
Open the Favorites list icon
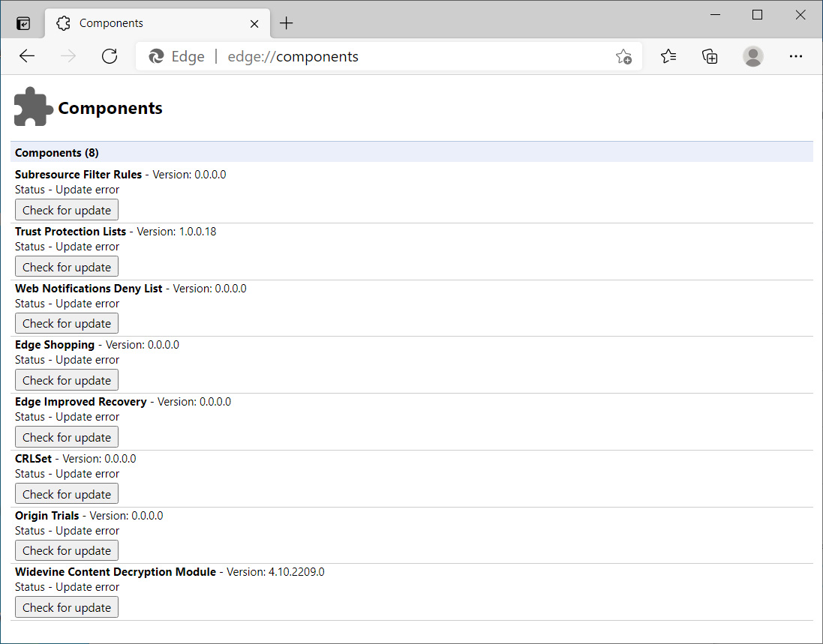click(668, 56)
